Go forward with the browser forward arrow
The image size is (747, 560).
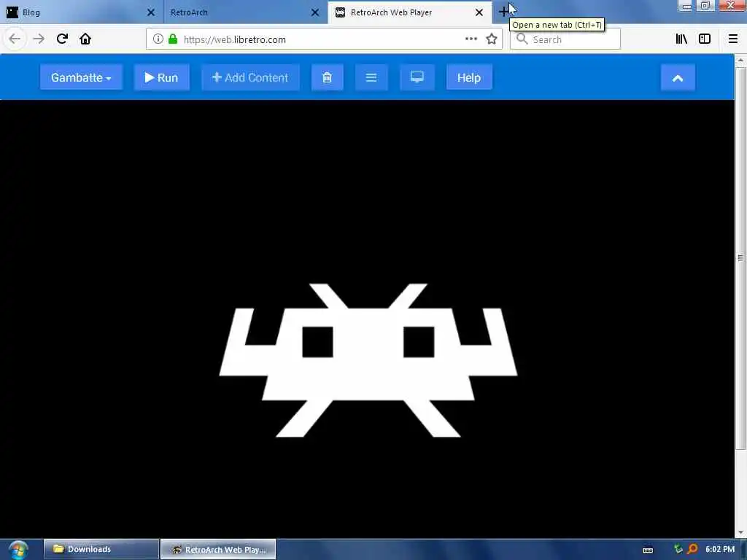39,39
